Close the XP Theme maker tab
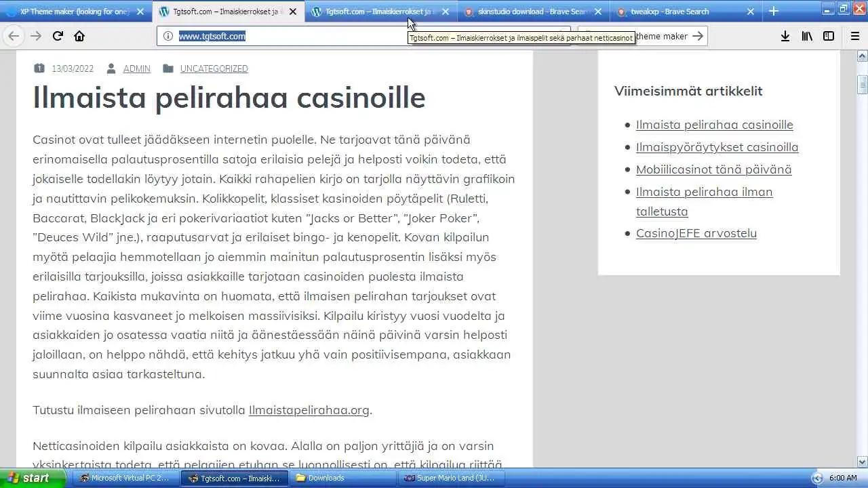Viewport: 868px width, 488px height. click(140, 12)
